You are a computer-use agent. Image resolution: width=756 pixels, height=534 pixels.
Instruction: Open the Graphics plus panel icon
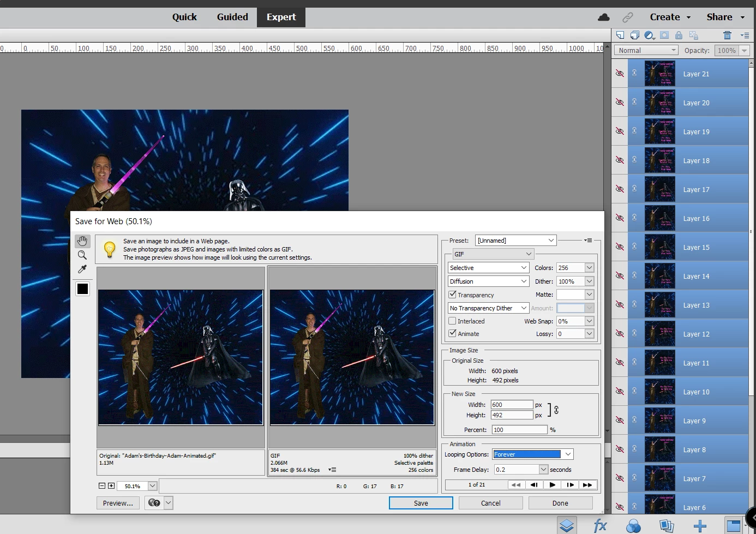(700, 526)
